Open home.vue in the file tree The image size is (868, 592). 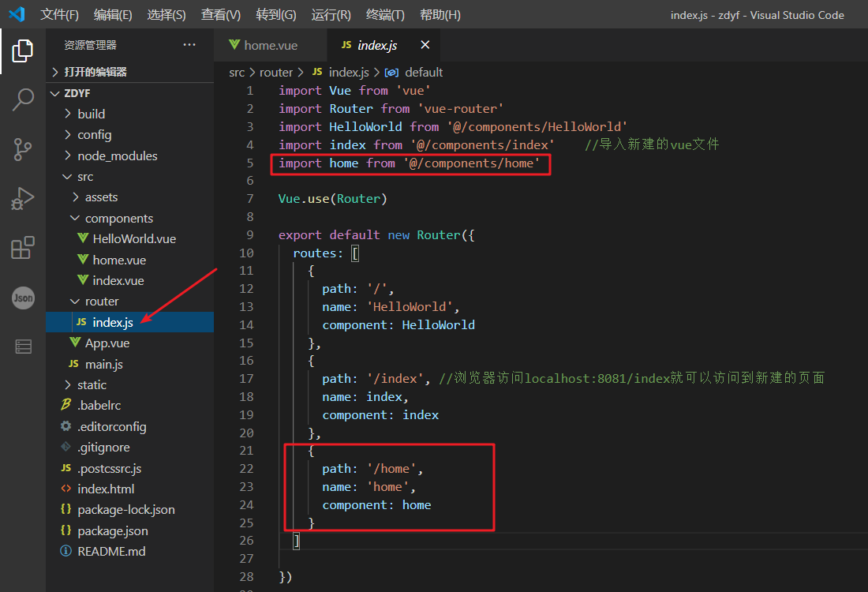pos(130,260)
